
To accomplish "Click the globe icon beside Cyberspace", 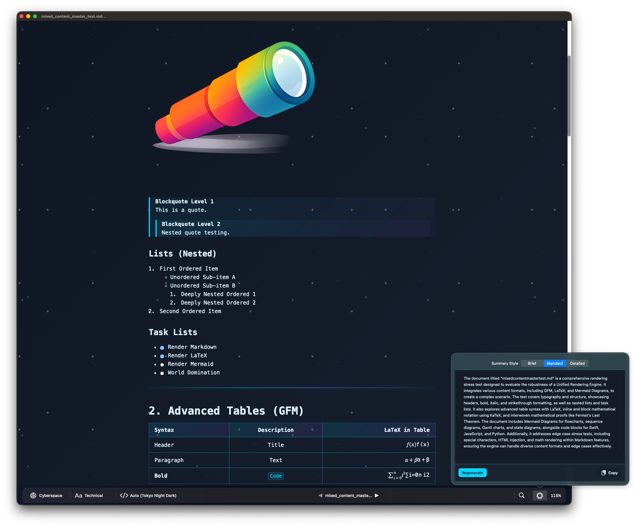I will [33, 496].
